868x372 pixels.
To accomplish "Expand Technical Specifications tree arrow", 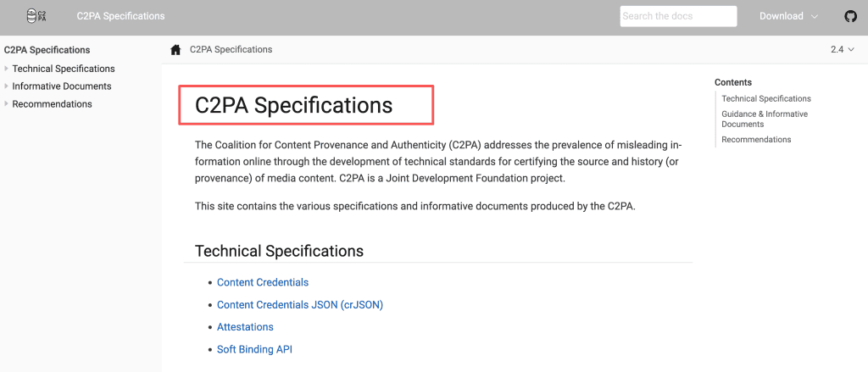I will click(6, 69).
